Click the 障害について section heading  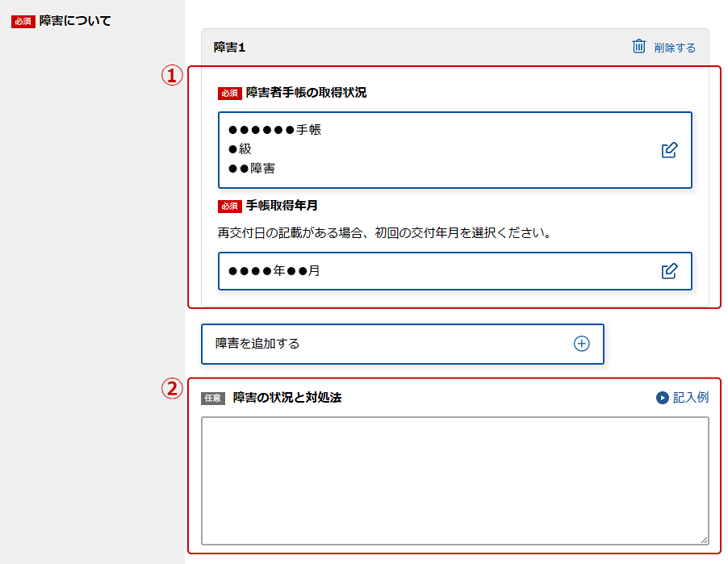click(75, 21)
